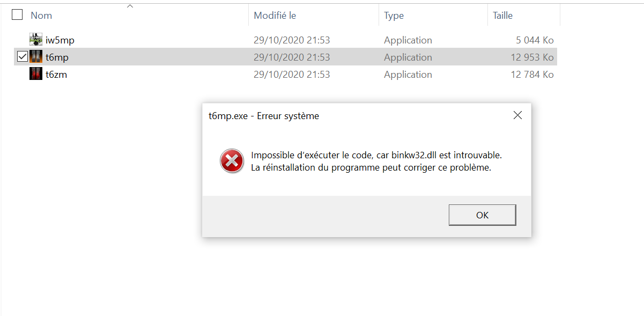Image resolution: width=644 pixels, height=316 pixels.
Task: Select the t6zm file name
Action: [56, 75]
